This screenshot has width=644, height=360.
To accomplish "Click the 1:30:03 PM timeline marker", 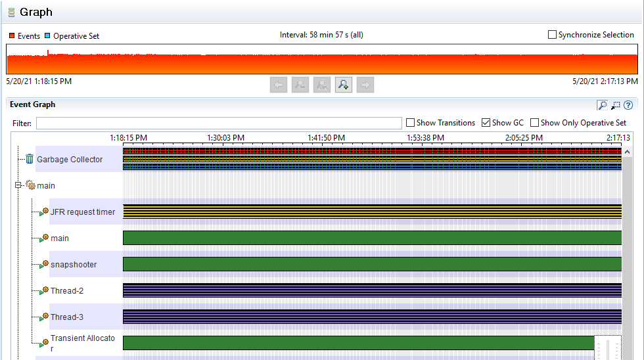I will coord(225,138).
